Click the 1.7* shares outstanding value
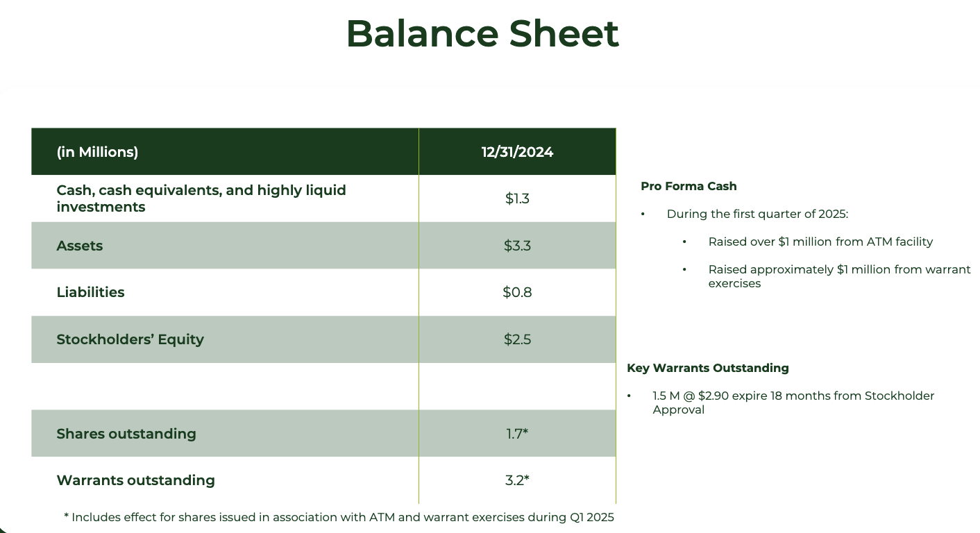Screen dimensions: 980x533 [x=517, y=434]
